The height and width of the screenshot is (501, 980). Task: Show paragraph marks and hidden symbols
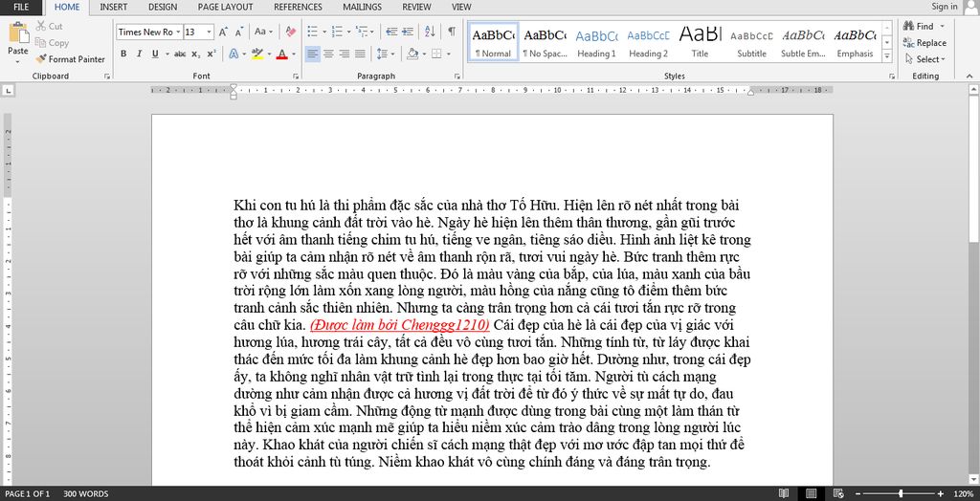452,32
